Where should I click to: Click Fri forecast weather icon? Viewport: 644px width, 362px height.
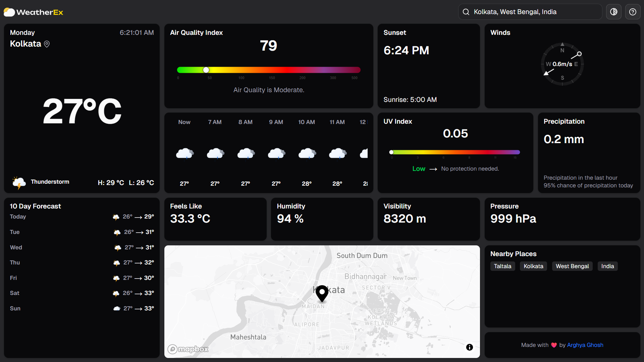[x=116, y=279]
